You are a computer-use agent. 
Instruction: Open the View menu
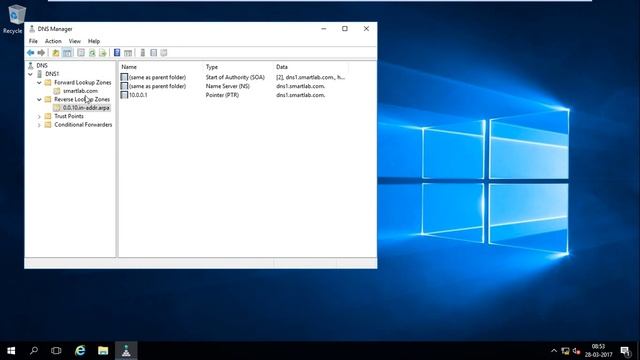[x=75, y=41]
